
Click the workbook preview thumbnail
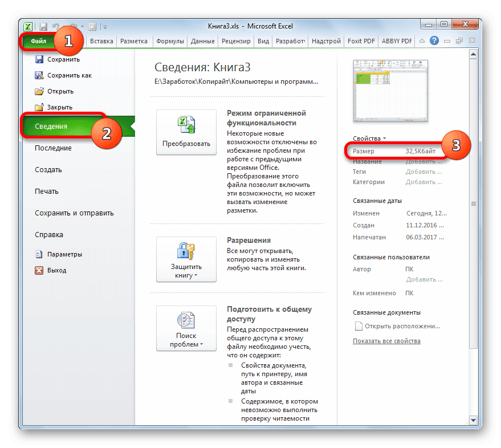(390, 91)
